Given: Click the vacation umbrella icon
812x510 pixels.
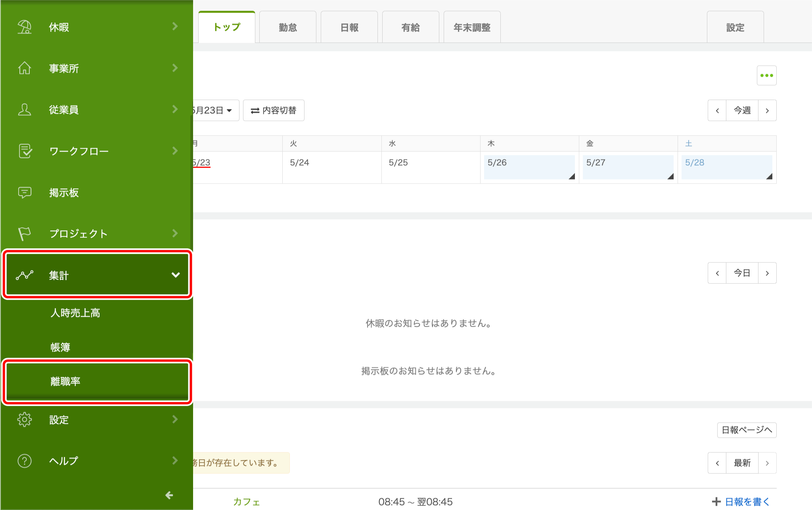Looking at the screenshot, I should tap(25, 27).
